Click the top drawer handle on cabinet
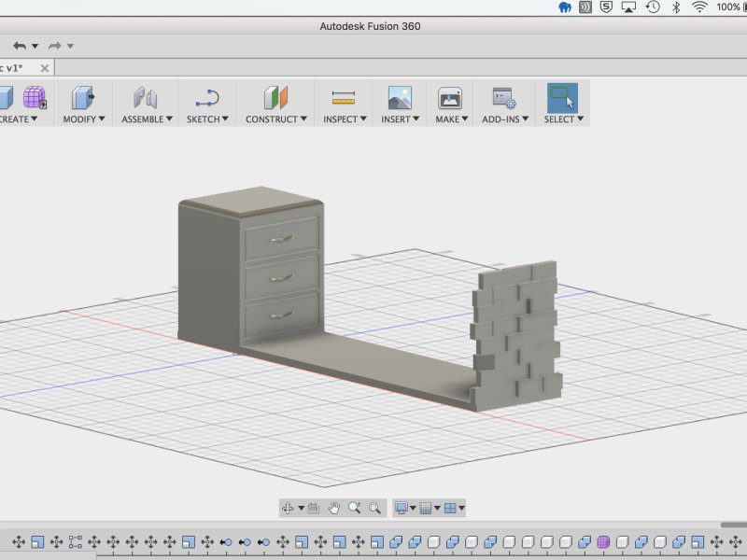The image size is (747, 560). click(282, 238)
